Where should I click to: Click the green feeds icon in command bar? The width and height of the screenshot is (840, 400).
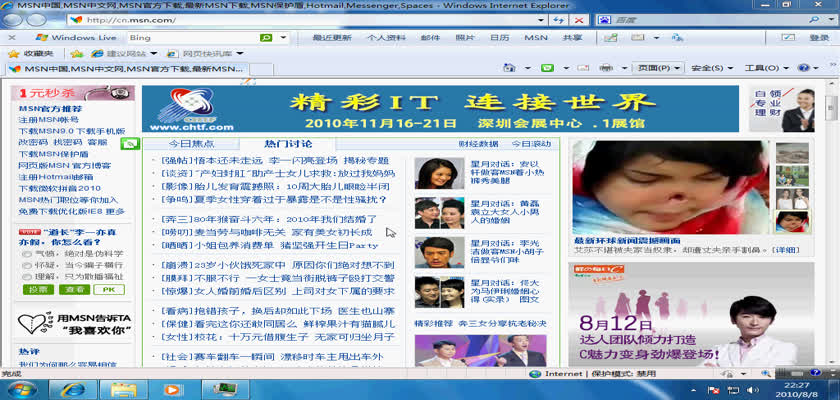click(547, 68)
